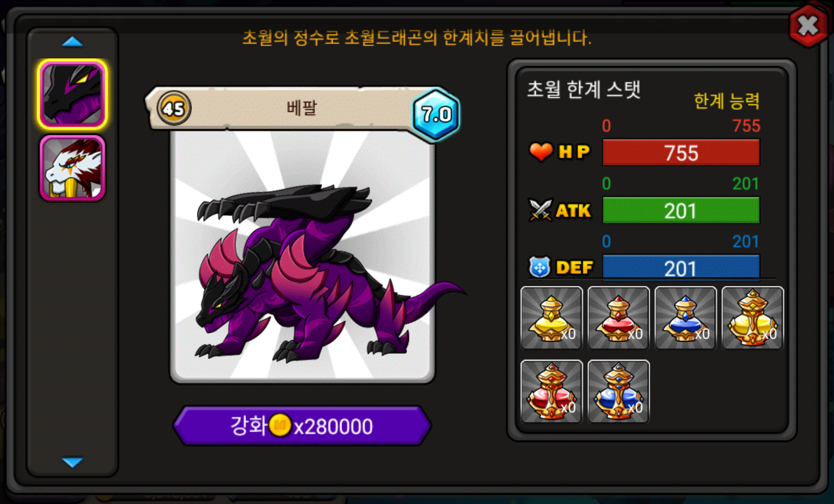834x504 pixels.
Task: Click the level 45 gold badge
Action: point(174,109)
